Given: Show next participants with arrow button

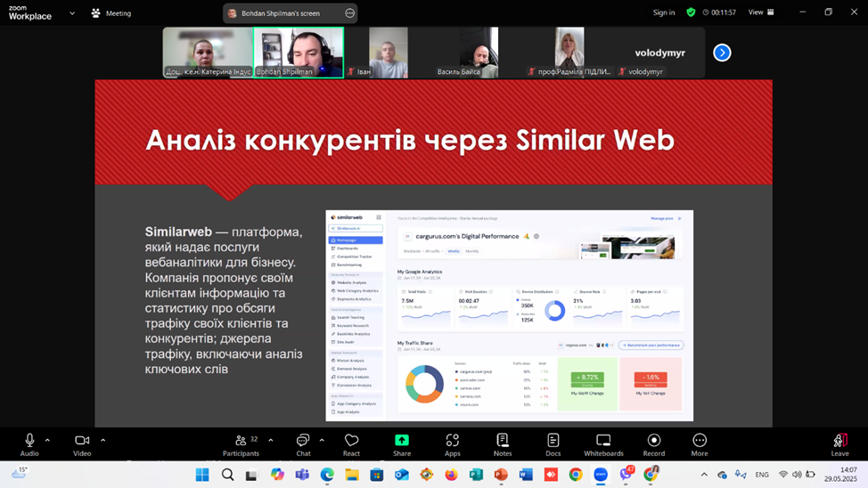Looking at the screenshot, I should pyautogui.click(x=722, y=53).
